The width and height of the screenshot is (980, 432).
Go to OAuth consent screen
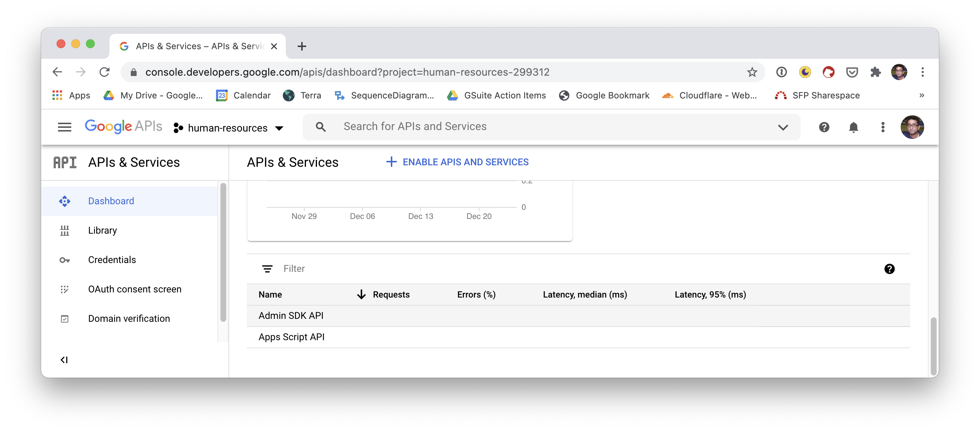tap(134, 289)
